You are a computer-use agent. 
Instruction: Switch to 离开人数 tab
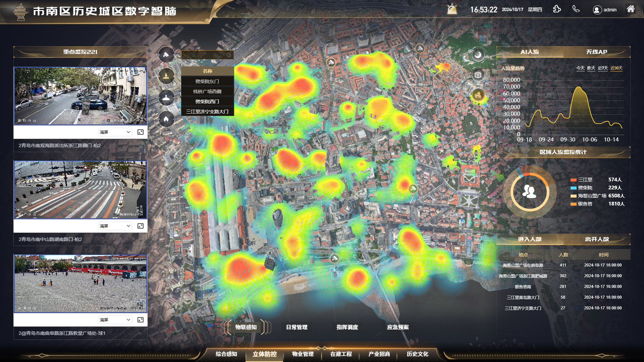coord(596,239)
